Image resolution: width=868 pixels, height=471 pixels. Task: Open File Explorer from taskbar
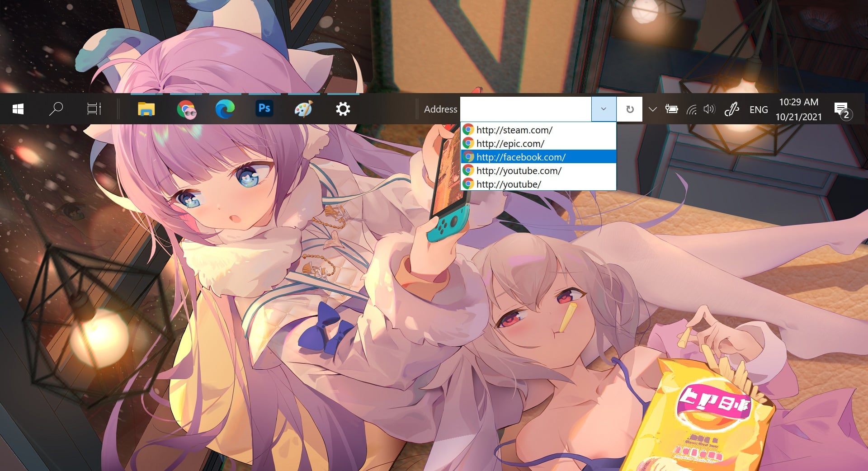pyautogui.click(x=146, y=109)
